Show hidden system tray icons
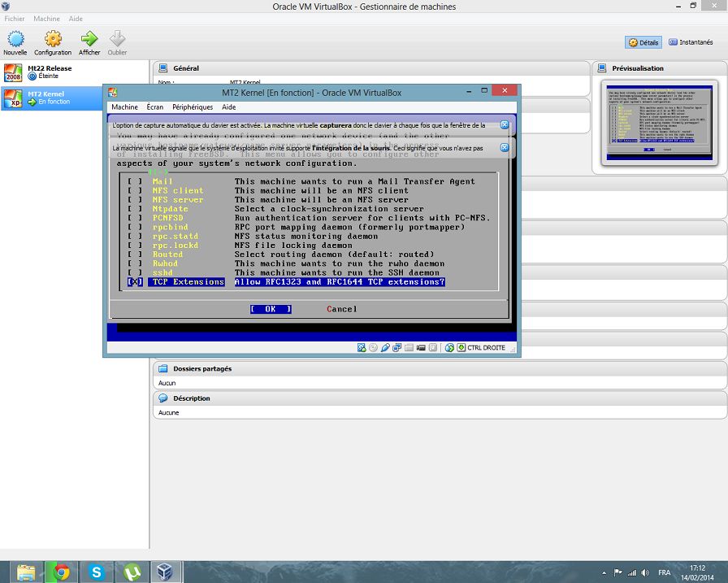The height and width of the screenshot is (583, 728). pos(604,572)
